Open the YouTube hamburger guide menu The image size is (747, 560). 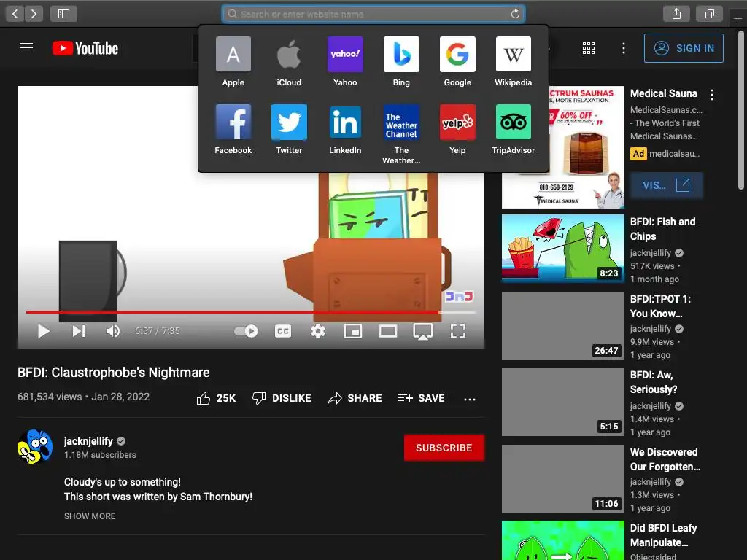(26, 48)
